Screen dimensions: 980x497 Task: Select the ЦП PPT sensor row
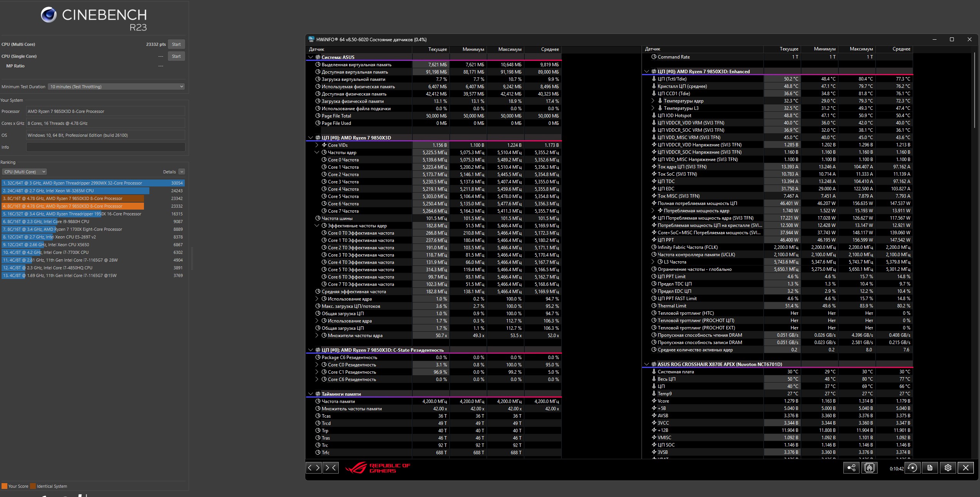point(778,240)
